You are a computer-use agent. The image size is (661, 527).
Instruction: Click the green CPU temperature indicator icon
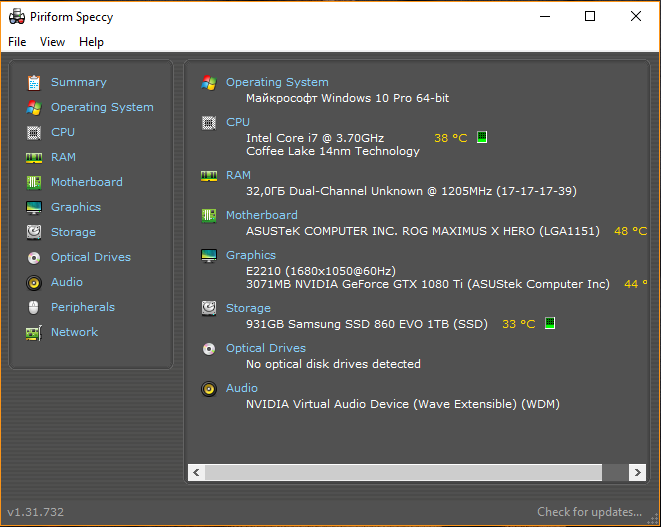(482, 137)
